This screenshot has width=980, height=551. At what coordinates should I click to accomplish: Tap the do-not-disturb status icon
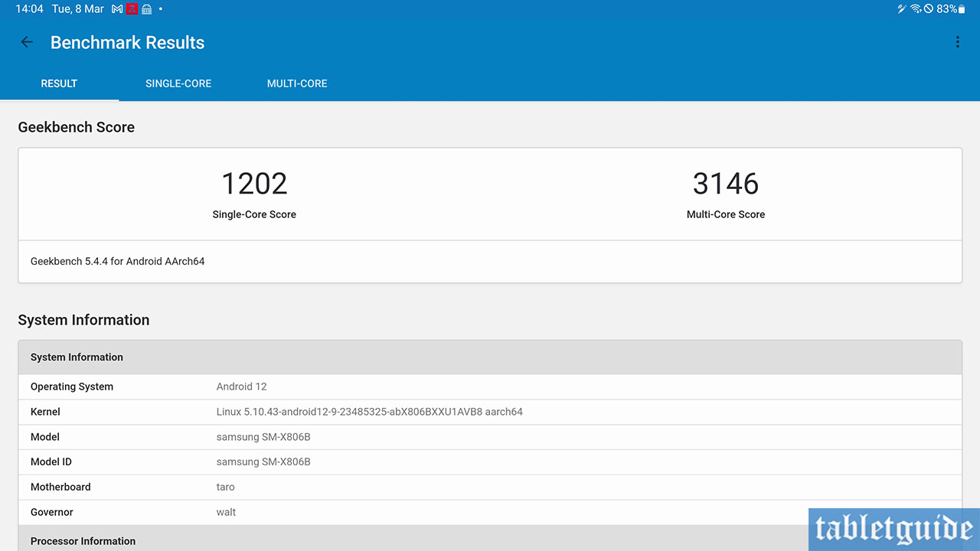928,9
